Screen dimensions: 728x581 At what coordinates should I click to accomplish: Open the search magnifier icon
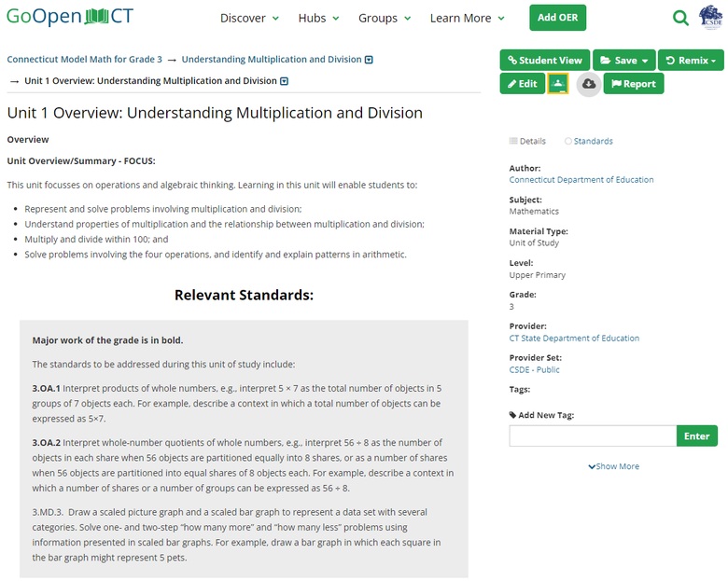pyautogui.click(x=680, y=18)
